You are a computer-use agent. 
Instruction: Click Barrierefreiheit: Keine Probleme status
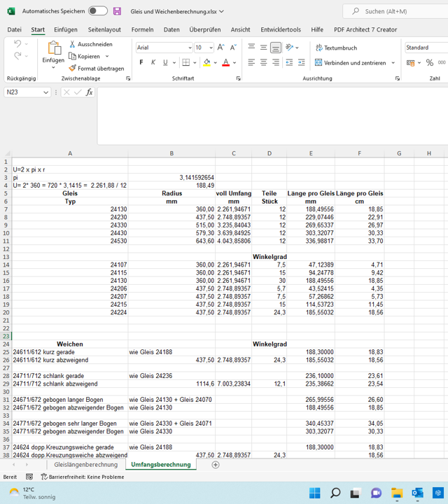coord(83,477)
